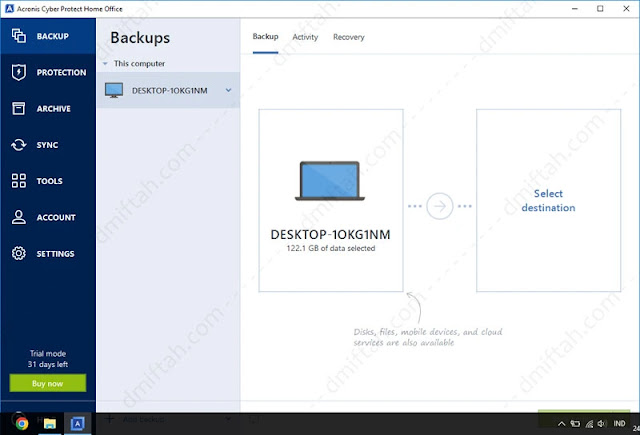The width and height of the screenshot is (640, 435).
Task: Switch to the Activity tab
Action: pos(305,37)
